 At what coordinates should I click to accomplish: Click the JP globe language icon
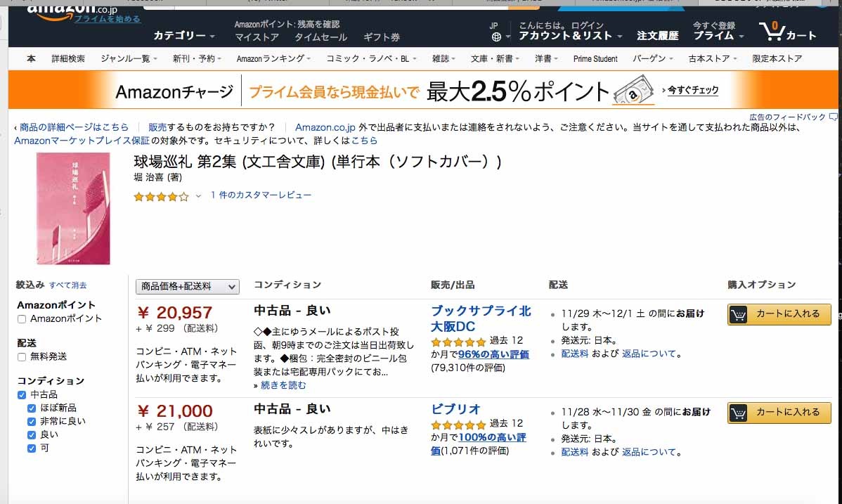pos(496,37)
